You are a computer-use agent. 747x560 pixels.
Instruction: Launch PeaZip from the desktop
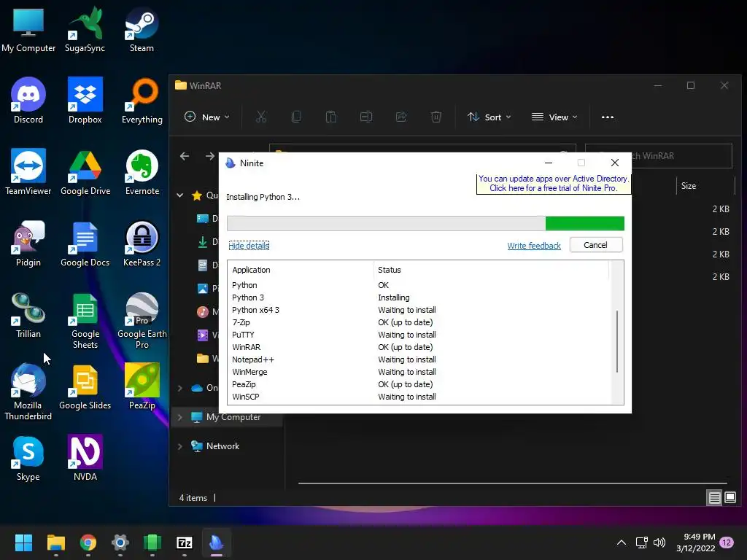click(142, 386)
